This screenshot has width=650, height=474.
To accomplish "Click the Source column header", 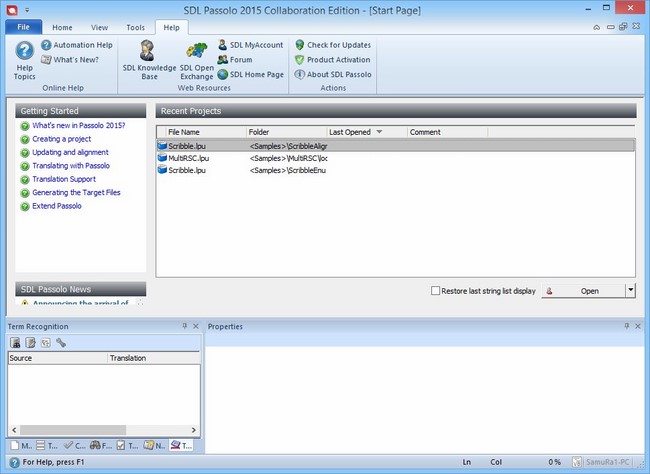I will pos(58,358).
